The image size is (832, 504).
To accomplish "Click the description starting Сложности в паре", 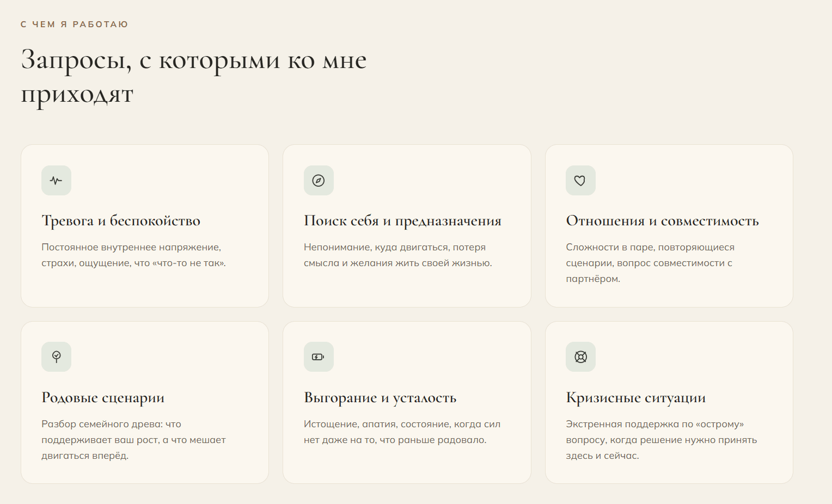I will point(650,263).
